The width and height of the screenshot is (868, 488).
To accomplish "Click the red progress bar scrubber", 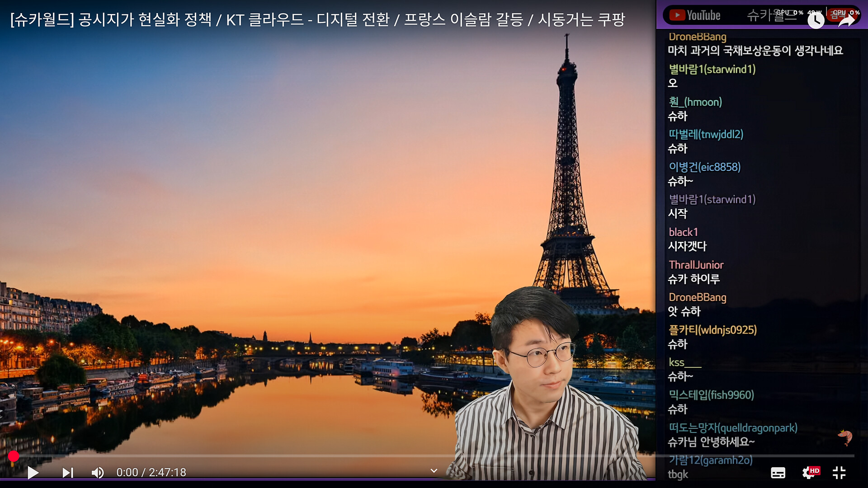I will (14, 456).
